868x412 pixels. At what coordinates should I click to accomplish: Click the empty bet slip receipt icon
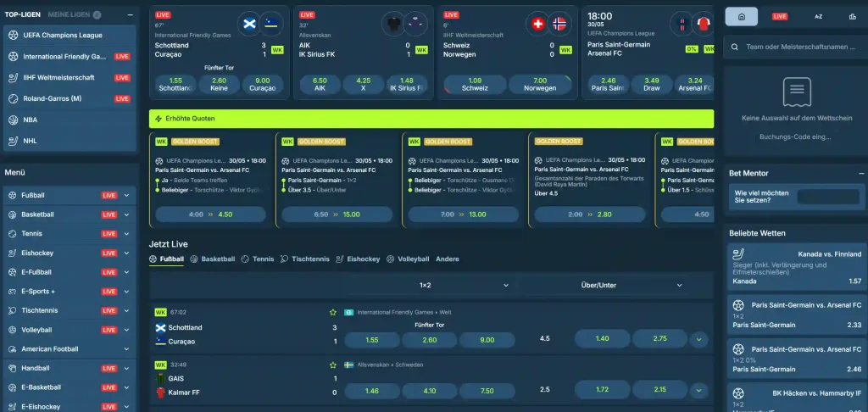click(x=797, y=92)
